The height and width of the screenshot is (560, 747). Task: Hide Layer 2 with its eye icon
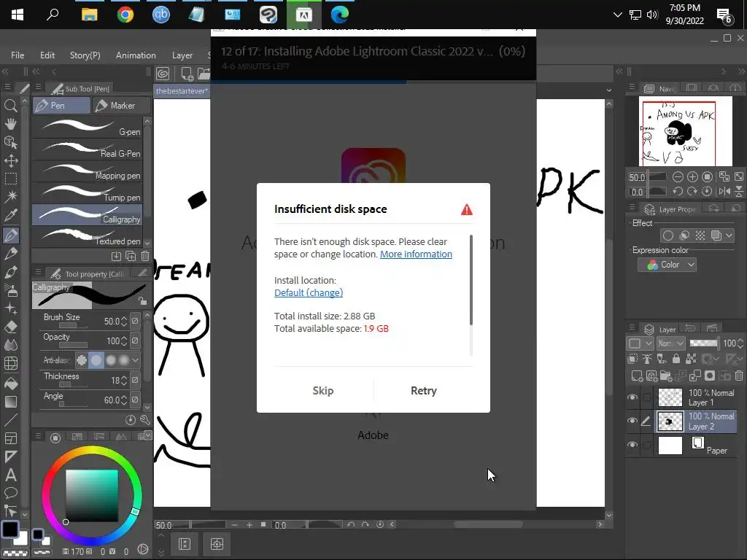(632, 421)
